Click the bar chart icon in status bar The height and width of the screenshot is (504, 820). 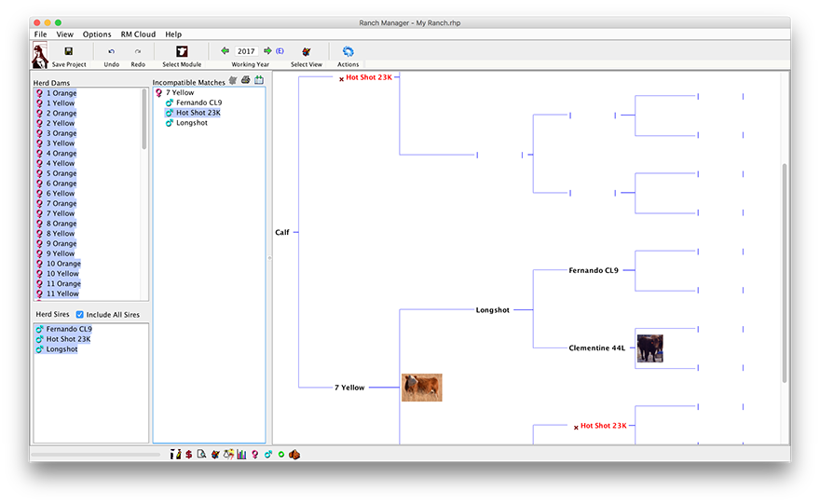241,455
